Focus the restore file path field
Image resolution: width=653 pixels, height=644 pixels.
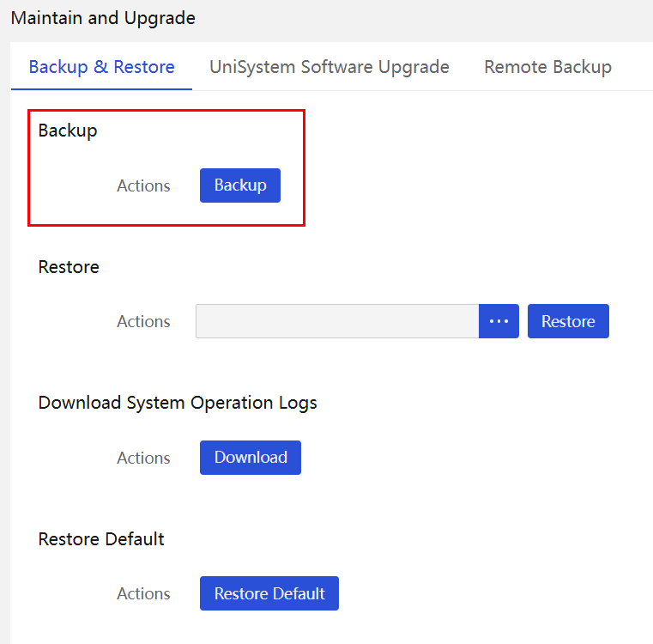click(x=337, y=321)
